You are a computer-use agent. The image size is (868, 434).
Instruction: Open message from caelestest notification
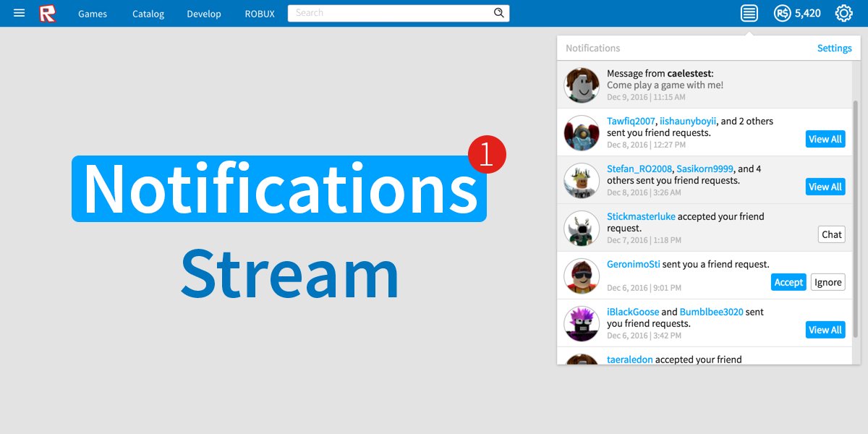coord(705,85)
